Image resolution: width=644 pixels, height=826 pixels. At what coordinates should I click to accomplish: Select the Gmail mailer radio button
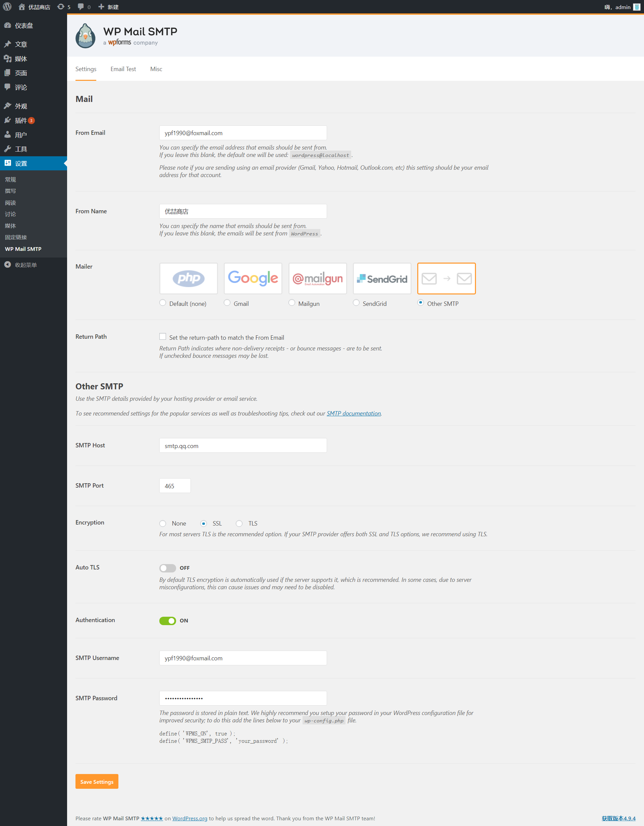(227, 302)
